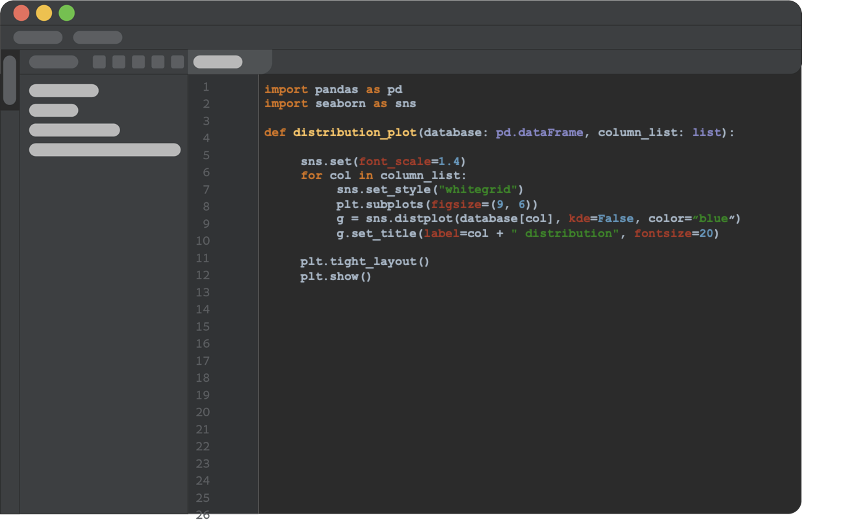Click line number 20 in the gutter
This screenshot has height=524, width=852.
click(203, 412)
